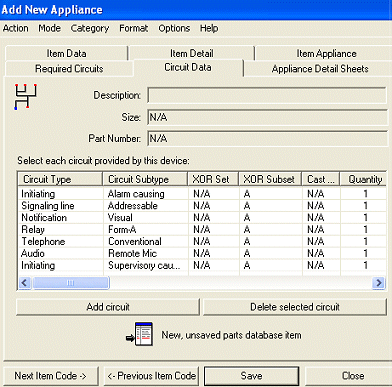This screenshot has height=387, width=392.
Task: Click the Description input field
Action: pos(267,95)
